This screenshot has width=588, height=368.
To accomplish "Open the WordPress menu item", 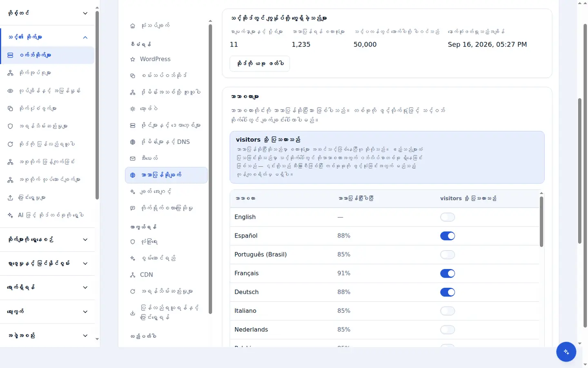I will [x=166, y=59].
